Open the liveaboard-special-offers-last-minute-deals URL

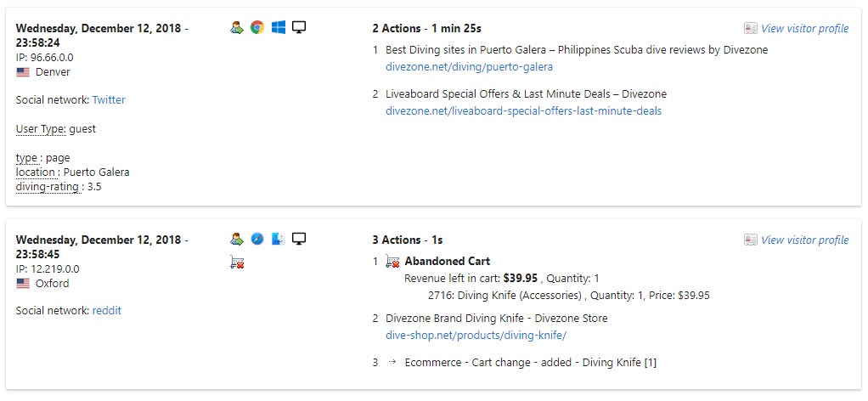pyautogui.click(x=523, y=110)
